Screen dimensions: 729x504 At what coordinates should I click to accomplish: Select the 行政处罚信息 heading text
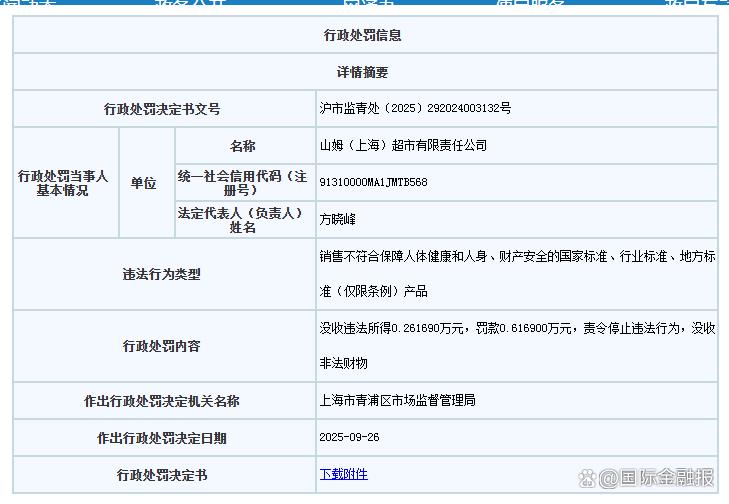coord(363,35)
